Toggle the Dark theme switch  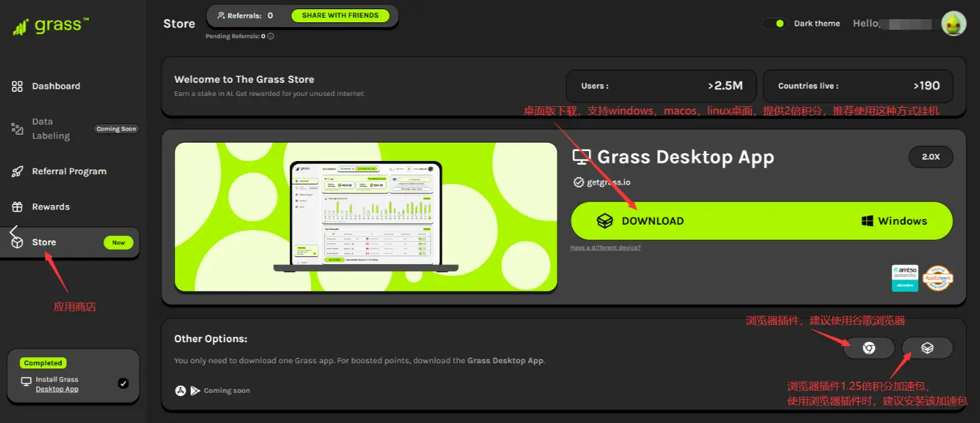click(774, 24)
